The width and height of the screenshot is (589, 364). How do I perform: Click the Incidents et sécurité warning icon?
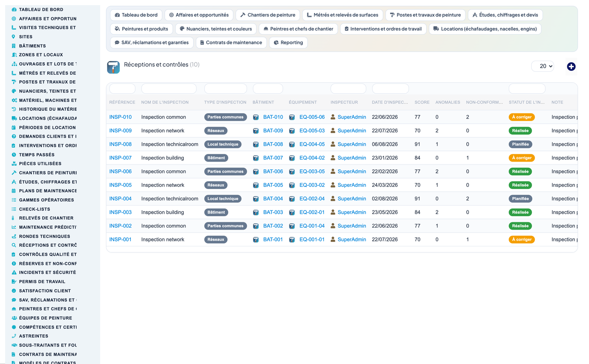pos(14,272)
